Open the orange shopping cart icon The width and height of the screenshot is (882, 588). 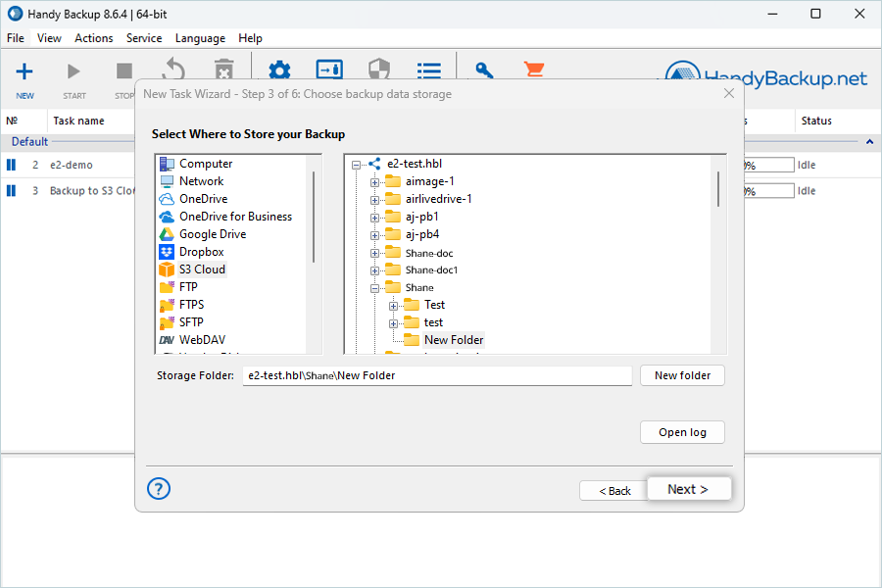tap(534, 70)
